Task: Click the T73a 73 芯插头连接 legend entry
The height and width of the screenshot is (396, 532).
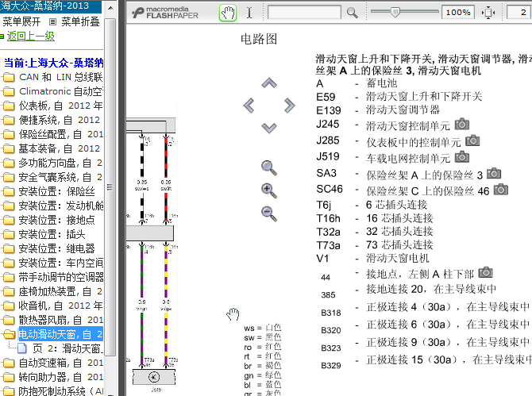Action: 375,244
